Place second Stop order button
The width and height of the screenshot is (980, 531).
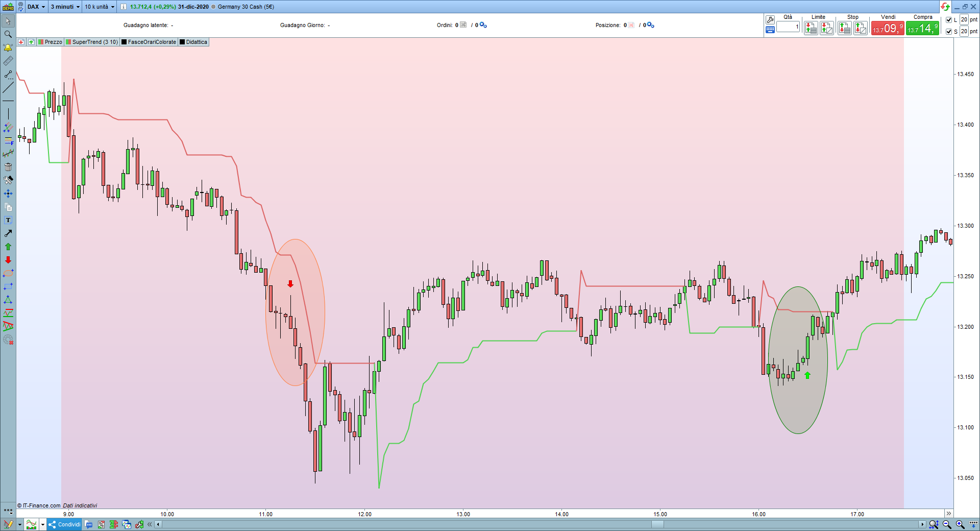pyautogui.click(x=861, y=28)
